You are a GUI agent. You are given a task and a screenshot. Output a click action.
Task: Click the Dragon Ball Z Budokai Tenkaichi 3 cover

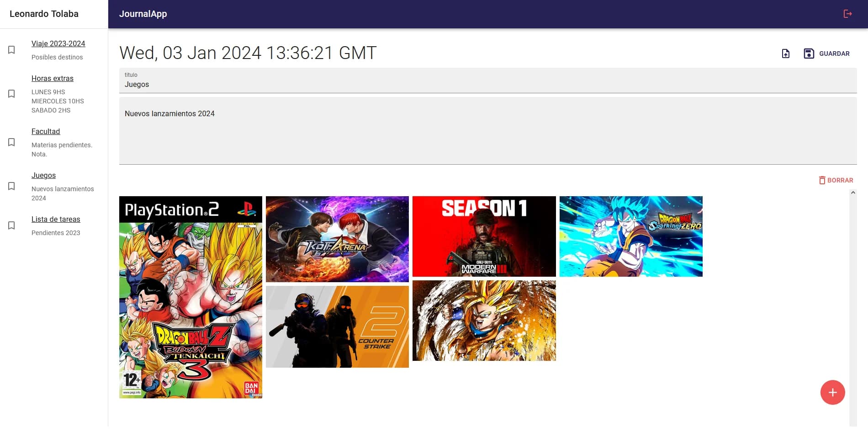[x=191, y=297]
